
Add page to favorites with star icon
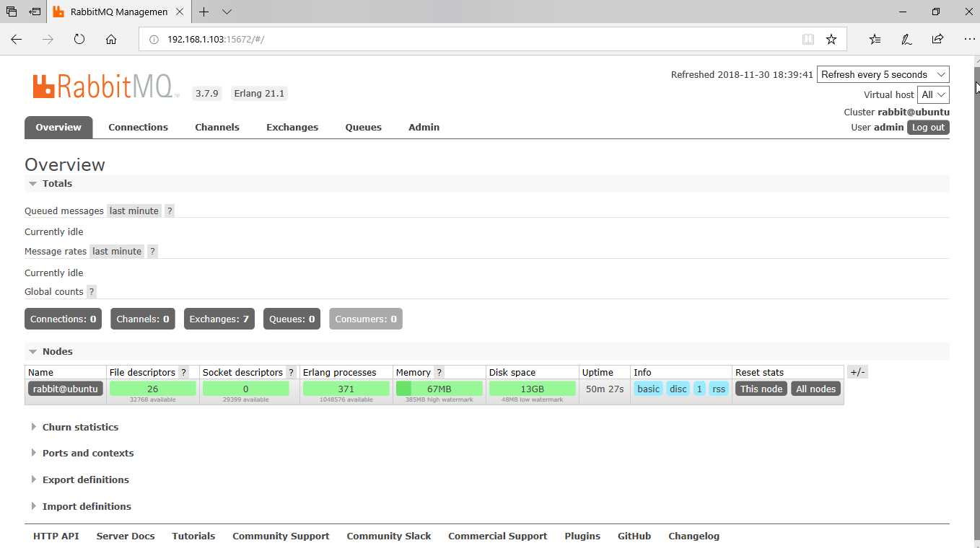(x=831, y=40)
